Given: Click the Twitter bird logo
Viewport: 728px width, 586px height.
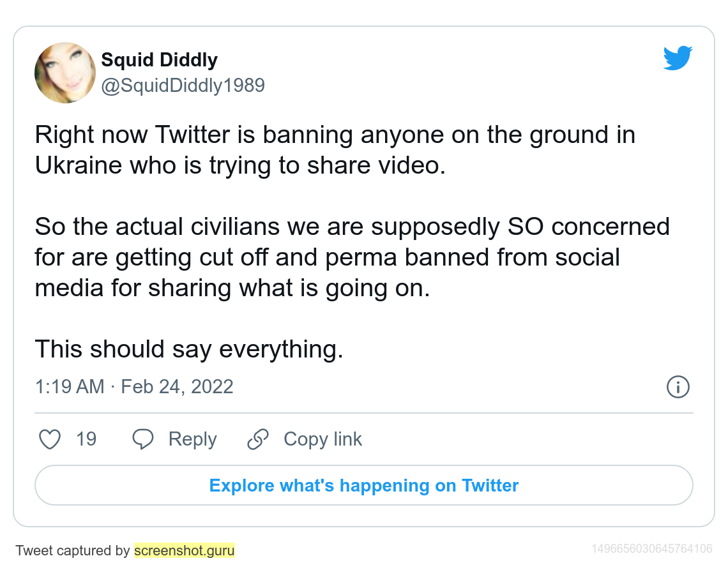Looking at the screenshot, I should pos(678,58).
